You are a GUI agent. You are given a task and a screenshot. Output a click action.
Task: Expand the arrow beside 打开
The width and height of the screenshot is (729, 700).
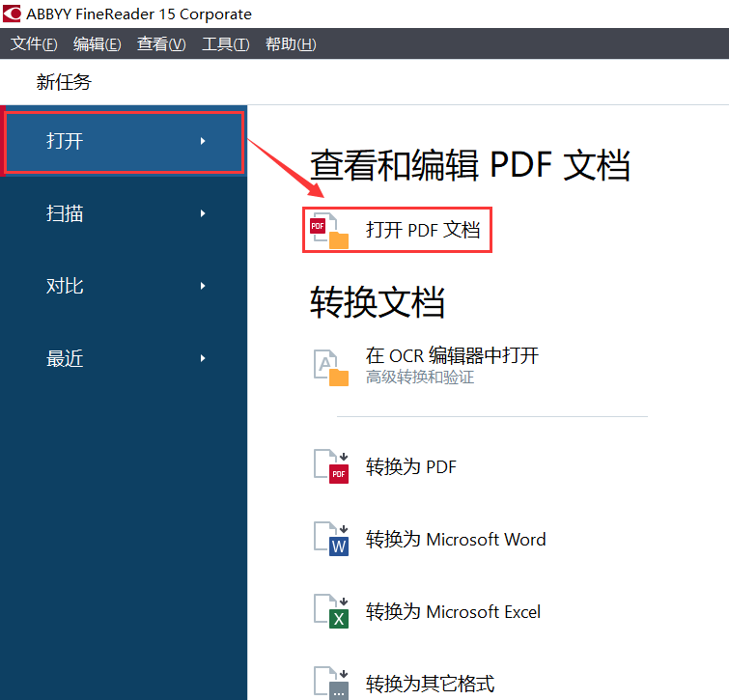point(203,141)
